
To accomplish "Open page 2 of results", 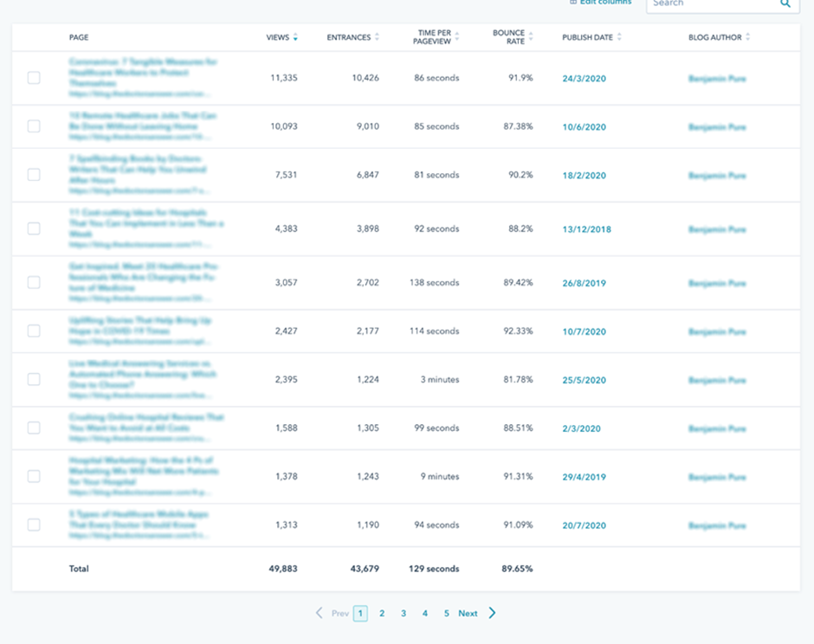I will (x=382, y=613).
